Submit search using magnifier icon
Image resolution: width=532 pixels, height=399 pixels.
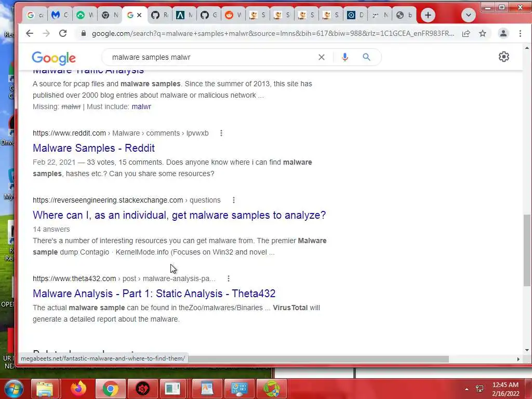366,57
